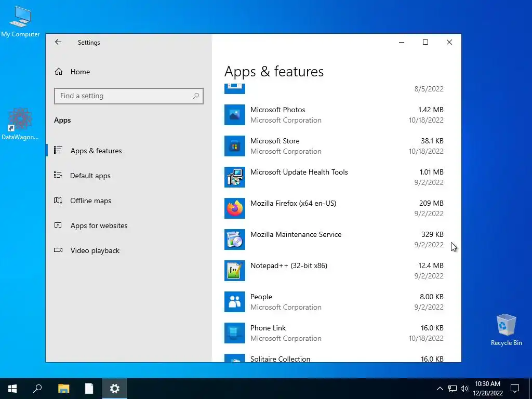Image resolution: width=532 pixels, height=399 pixels.
Task: Click the Mozilla Firefox app icon
Action: 234,208
